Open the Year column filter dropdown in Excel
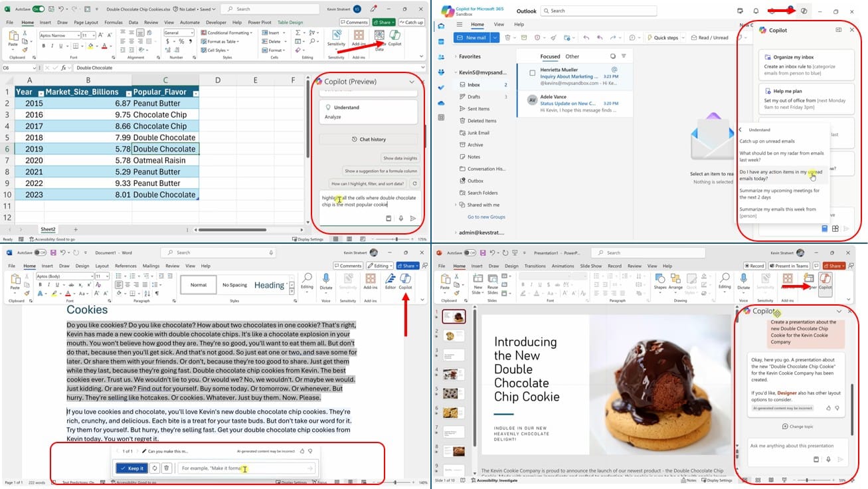The width and height of the screenshot is (868, 489). (40, 93)
